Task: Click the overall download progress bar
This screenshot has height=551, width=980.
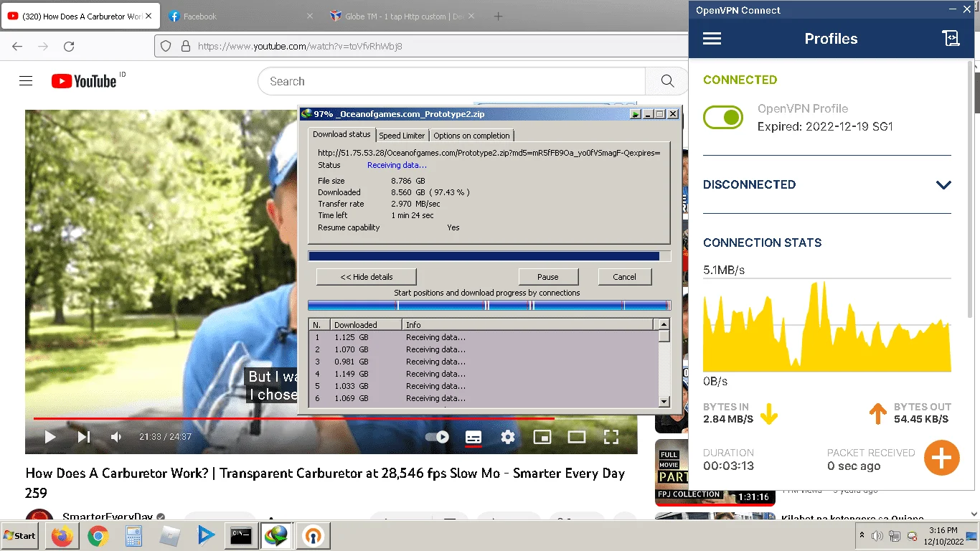Action: [489, 256]
